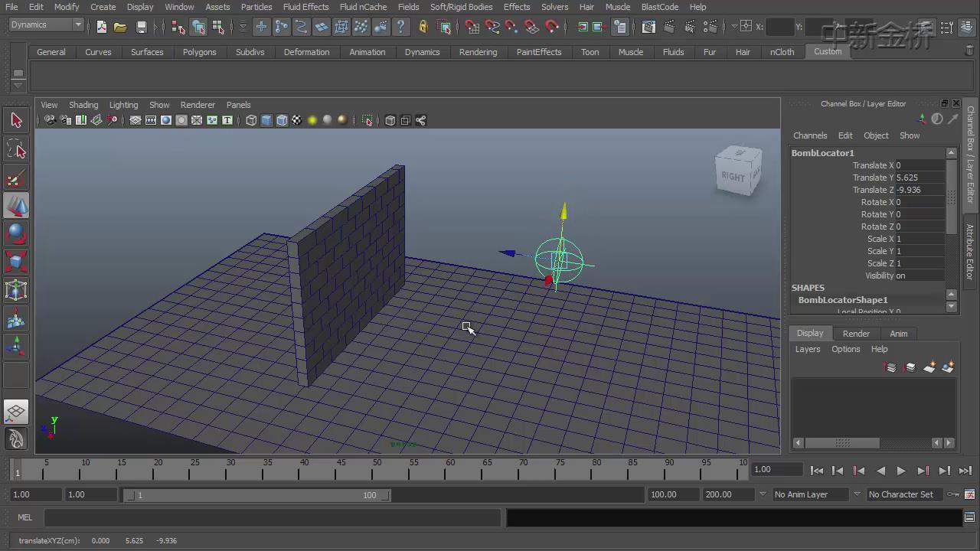
Task: Click the single perspective view layout icon
Action: [x=16, y=412]
